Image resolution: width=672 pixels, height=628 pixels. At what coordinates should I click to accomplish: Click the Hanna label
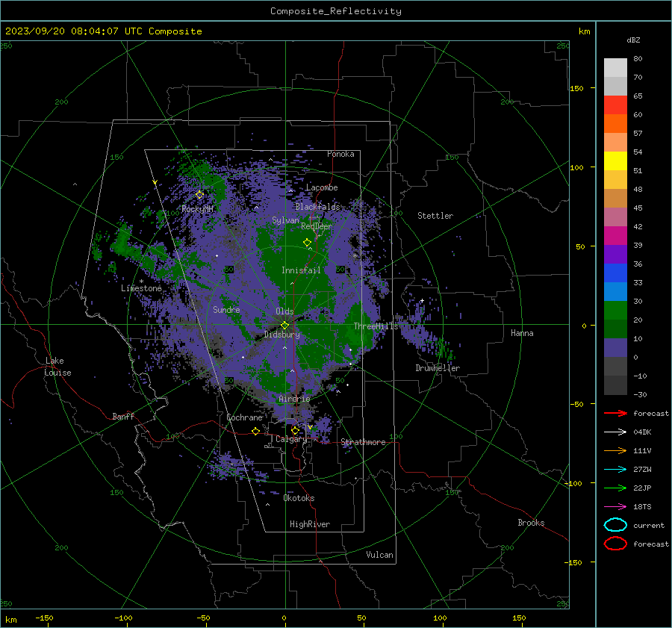[522, 333]
